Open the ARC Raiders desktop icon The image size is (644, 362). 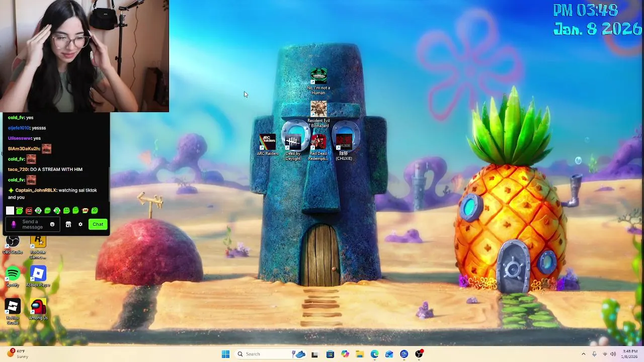[x=267, y=145]
